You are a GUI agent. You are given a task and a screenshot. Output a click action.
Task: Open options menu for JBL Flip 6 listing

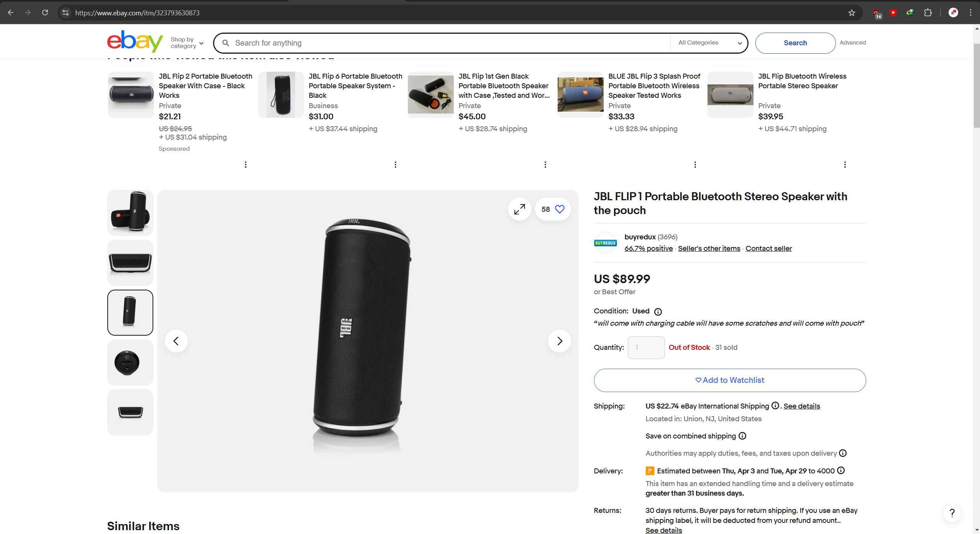coord(395,165)
